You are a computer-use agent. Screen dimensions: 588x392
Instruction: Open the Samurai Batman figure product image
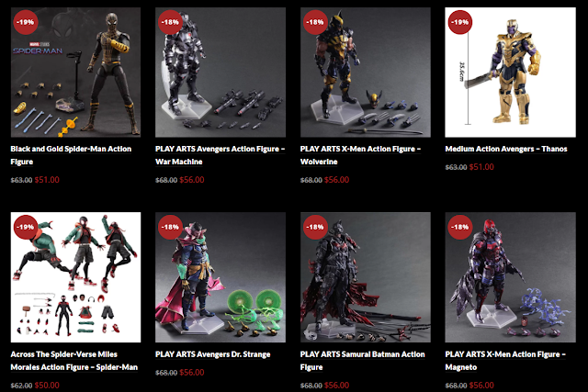click(366, 277)
